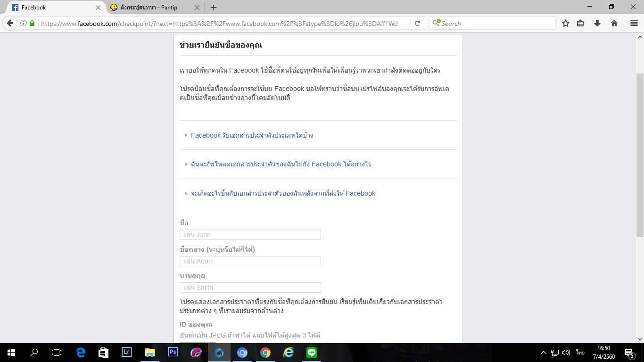Close the Facebook tab
This screenshot has width=644, height=362.
98,8
